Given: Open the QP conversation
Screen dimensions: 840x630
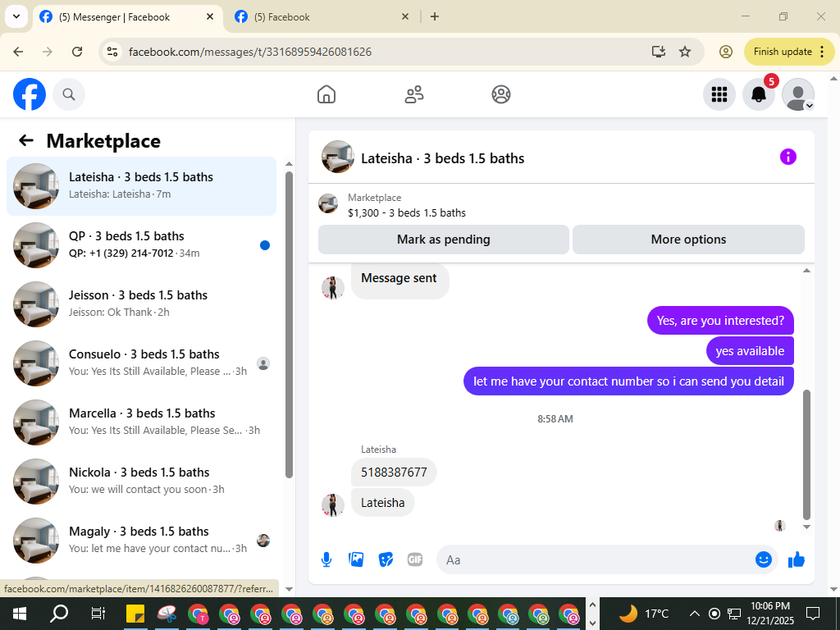Looking at the screenshot, I should point(141,244).
